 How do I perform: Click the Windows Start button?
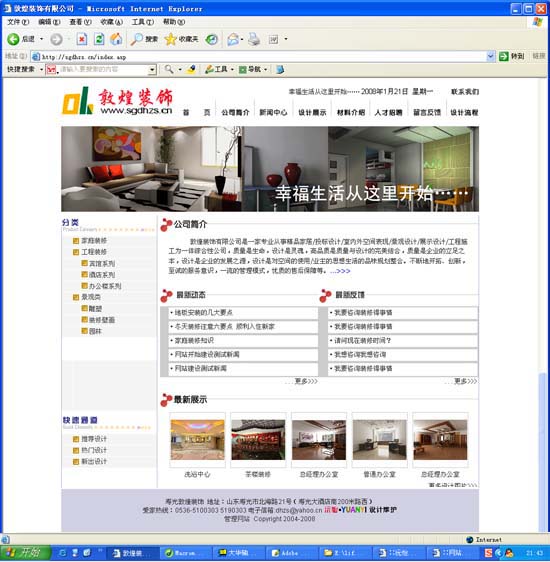25,553
